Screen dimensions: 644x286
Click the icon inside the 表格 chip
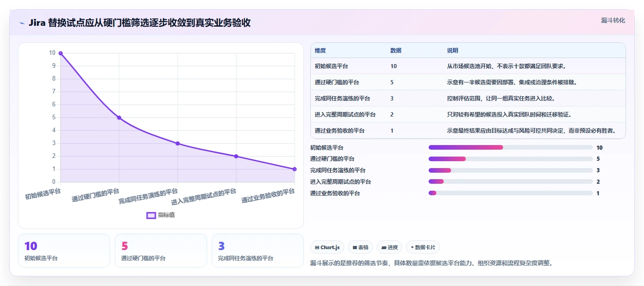tap(355, 248)
